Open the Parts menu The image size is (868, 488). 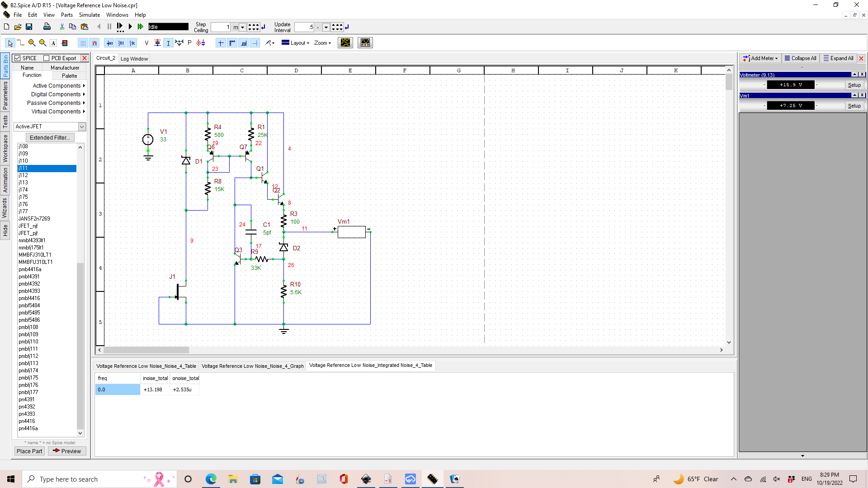[x=67, y=15]
